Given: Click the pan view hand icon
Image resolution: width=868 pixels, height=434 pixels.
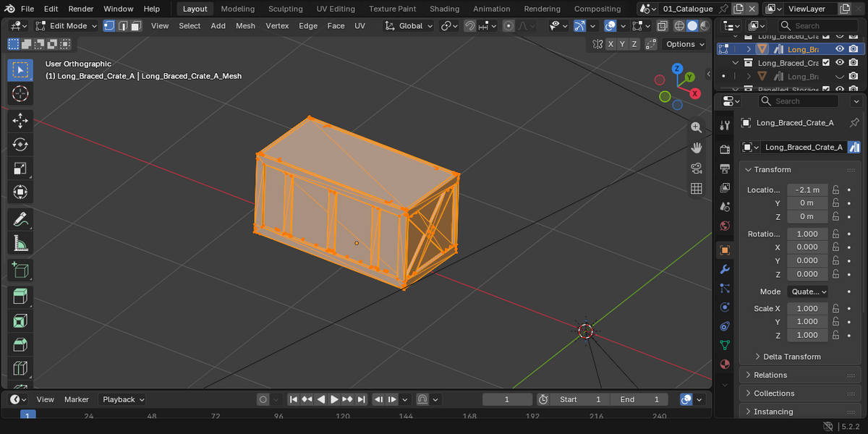Looking at the screenshot, I should (x=697, y=148).
